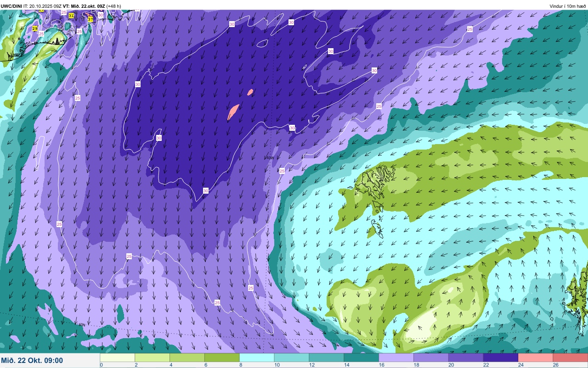Click the yellow "37" wind maximum label
Viewport: 588px width, 368px height.
[90, 19]
